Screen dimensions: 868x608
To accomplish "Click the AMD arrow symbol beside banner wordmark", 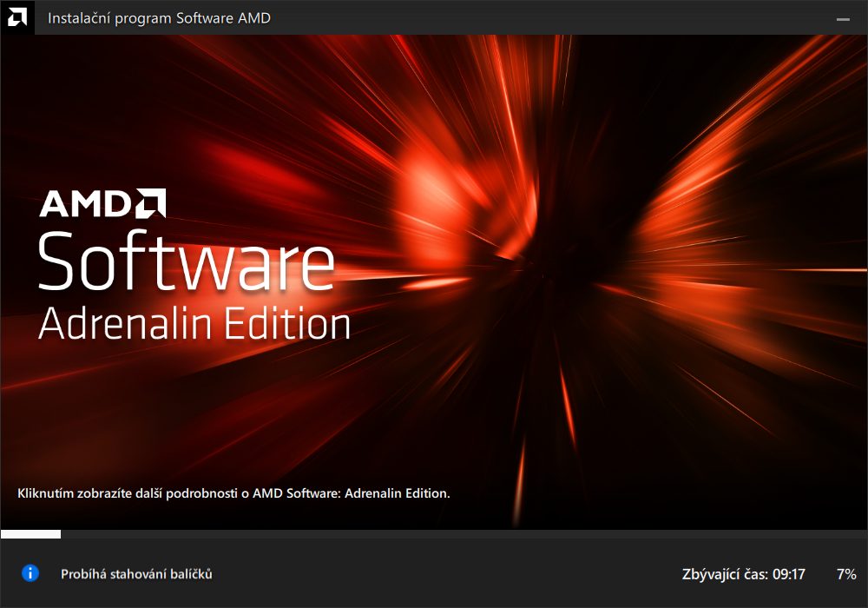I will point(150,202).
